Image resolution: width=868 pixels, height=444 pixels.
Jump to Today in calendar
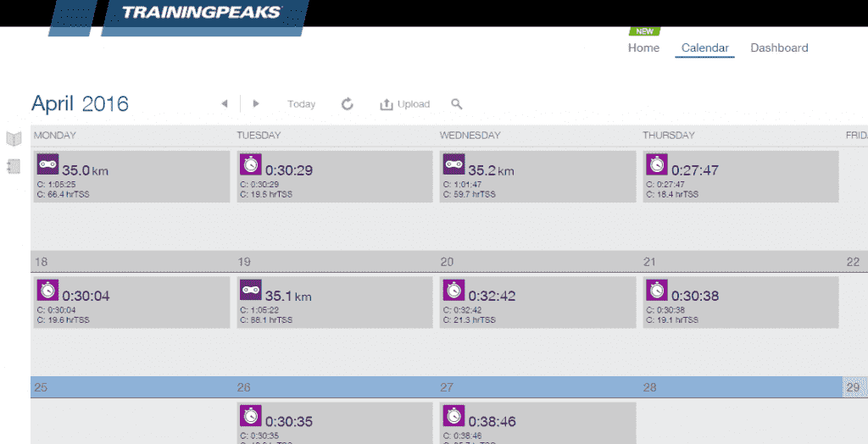point(301,104)
